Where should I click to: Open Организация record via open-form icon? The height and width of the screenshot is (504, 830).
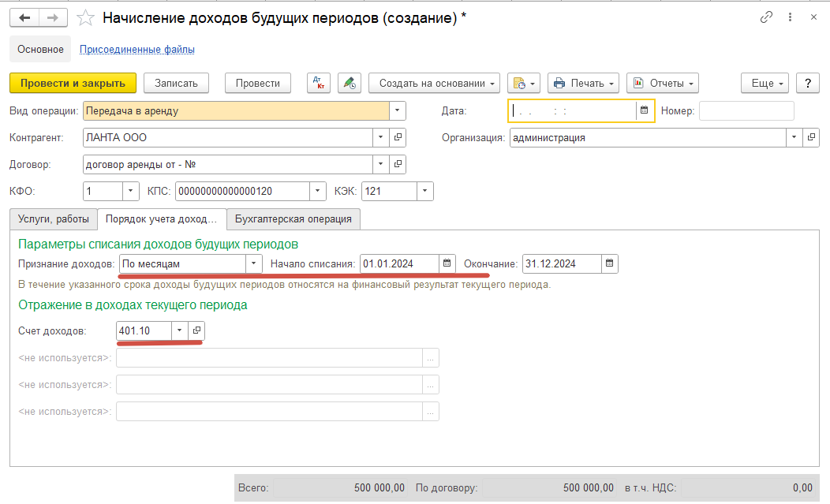point(811,138)
